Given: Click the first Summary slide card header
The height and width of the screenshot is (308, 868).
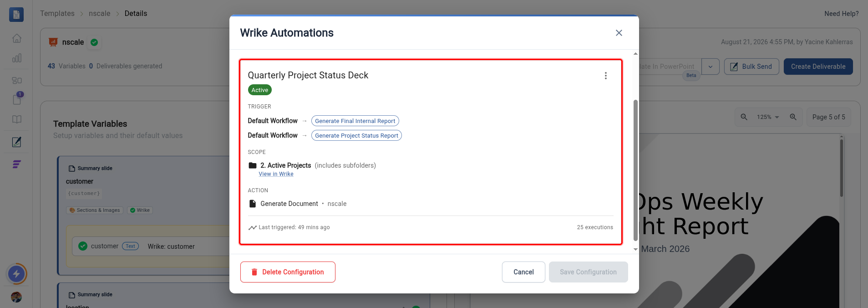Looking at the screenshot, I should click(x=90, y=168).
